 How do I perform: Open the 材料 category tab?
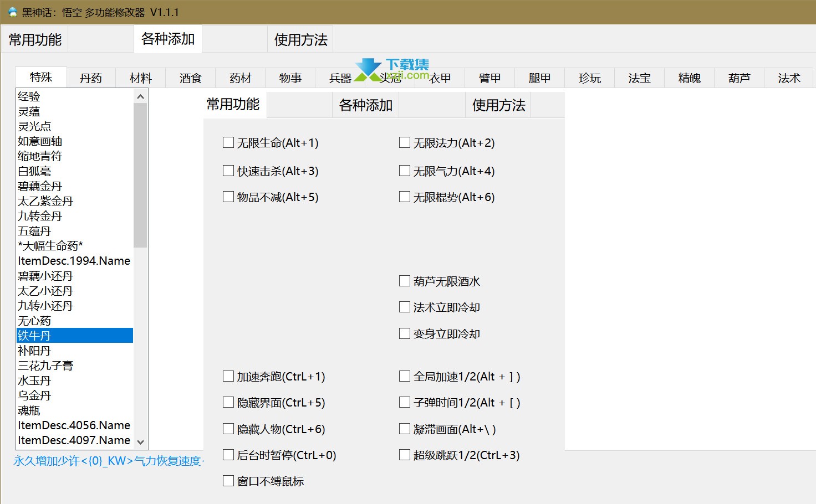(x=141, y=78)
